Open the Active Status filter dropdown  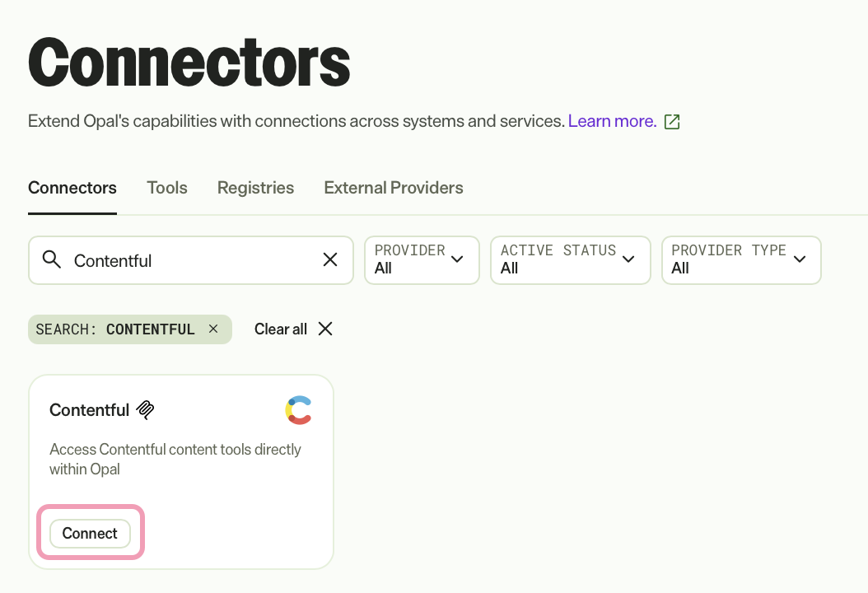[570, 260]
